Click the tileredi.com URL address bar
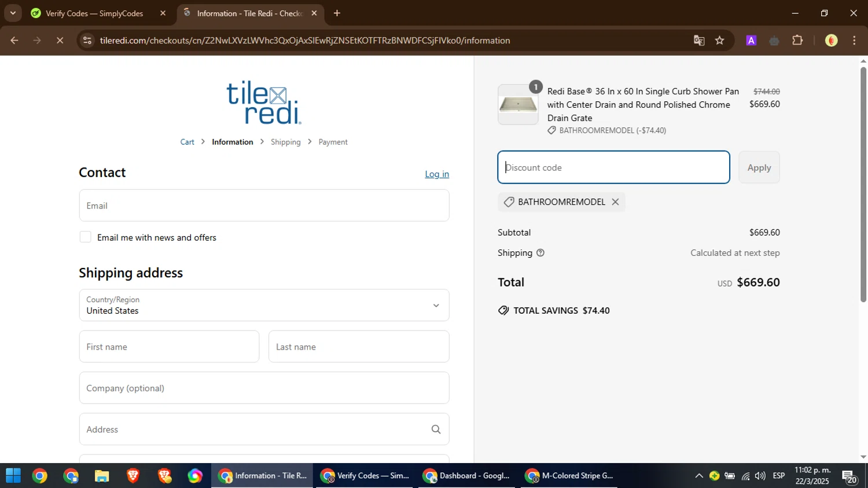Image resolution: width=868 pixels, height=488 pixels. (x=305, y=41)
